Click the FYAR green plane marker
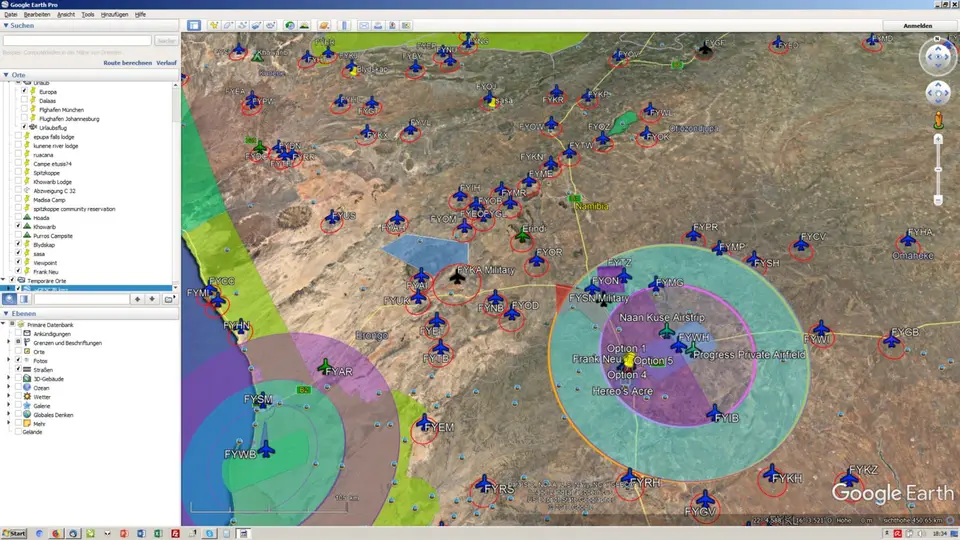 [324, 366]
